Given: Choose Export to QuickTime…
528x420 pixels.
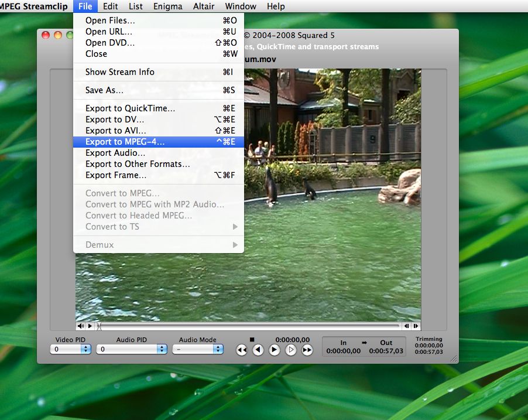Looking at the screenshot, I should [x=158, y=108].
